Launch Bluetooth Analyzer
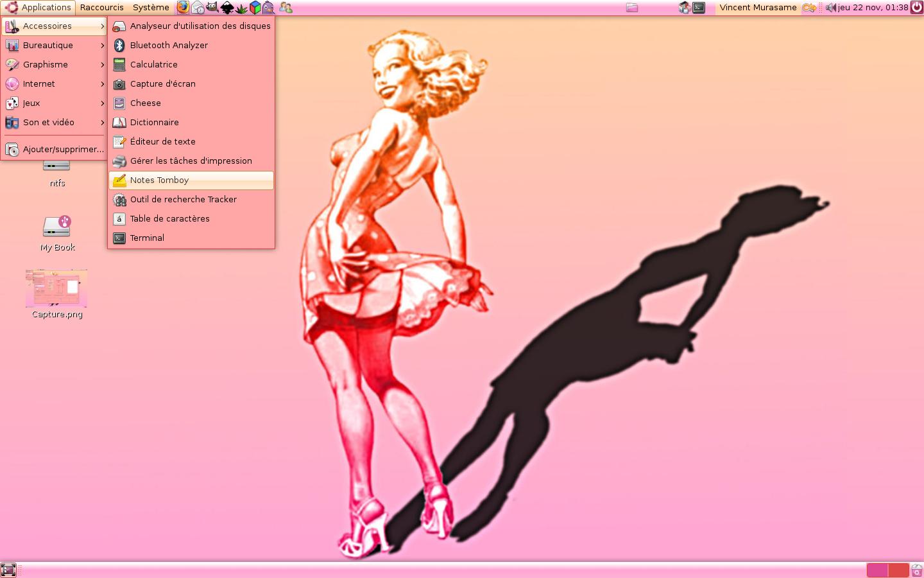 click(191, 46)
